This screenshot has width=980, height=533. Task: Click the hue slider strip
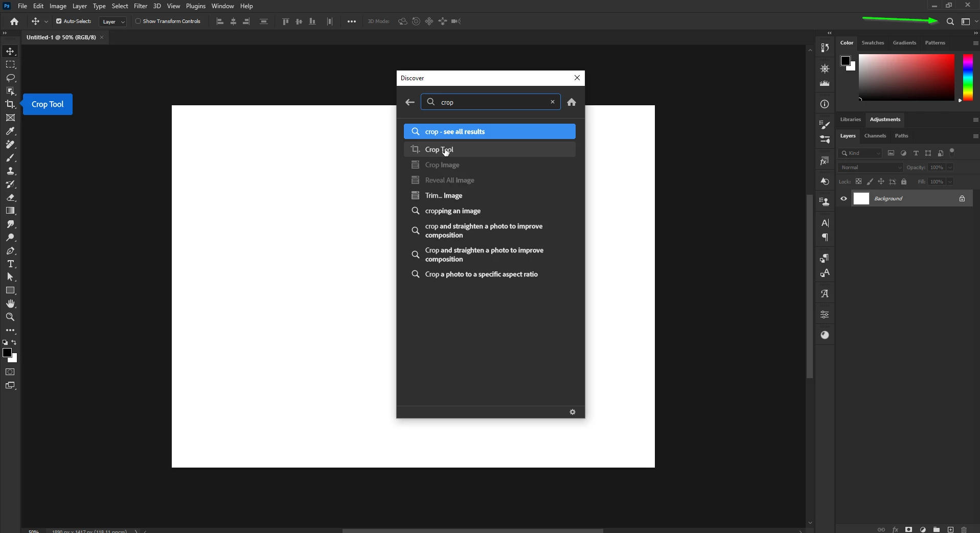[968, 77]
